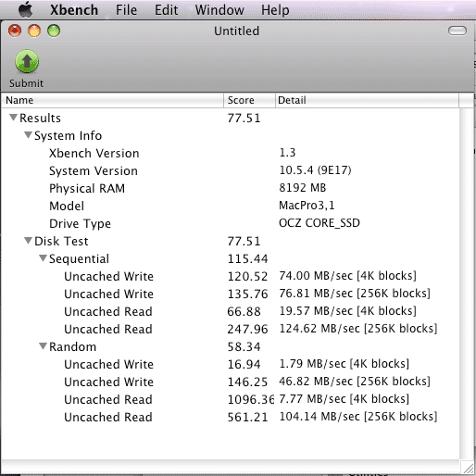Select the System Version row

231,170
